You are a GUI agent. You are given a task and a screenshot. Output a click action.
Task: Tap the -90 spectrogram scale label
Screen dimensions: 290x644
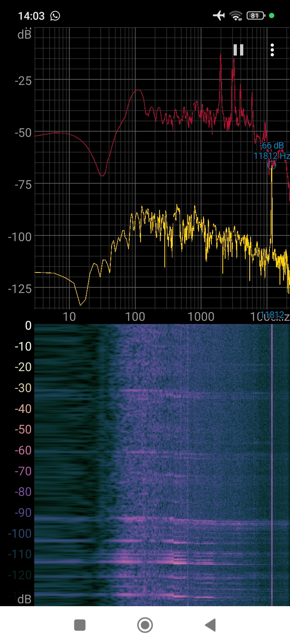23,513
